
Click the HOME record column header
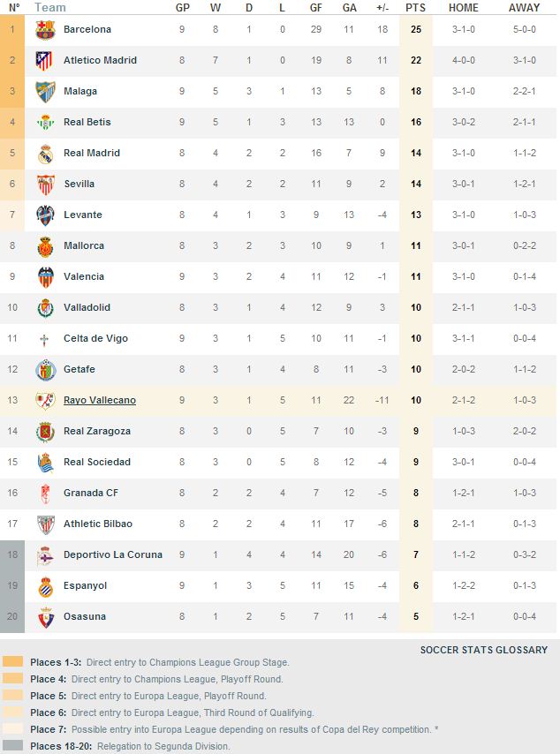pyautogui.click(x=464, y=8)
